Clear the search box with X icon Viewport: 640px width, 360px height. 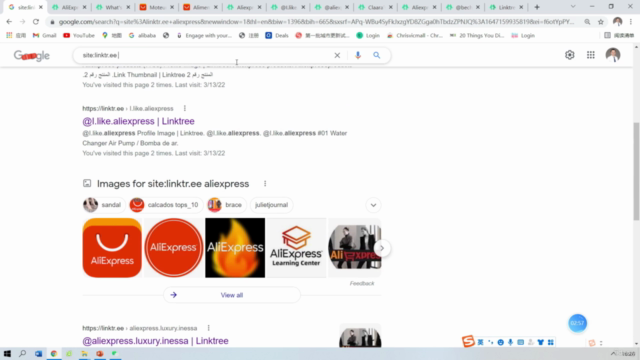[337, 55]
